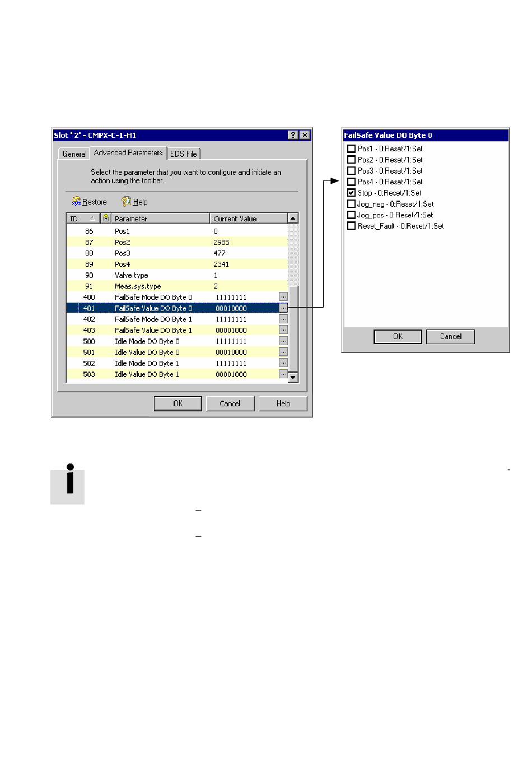Viewport: 532px width, 770px height.
Task: Select the FailSafe Value DO Byte 0 row
Action: pyautogui.click(x=177, y=308)
